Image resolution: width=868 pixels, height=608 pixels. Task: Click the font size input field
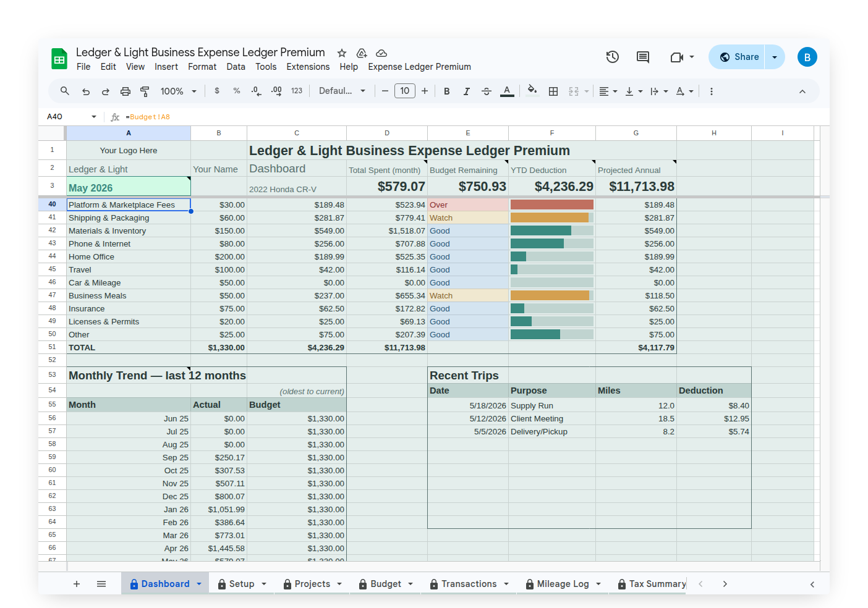pyautogui.click(x=405, y=91)
